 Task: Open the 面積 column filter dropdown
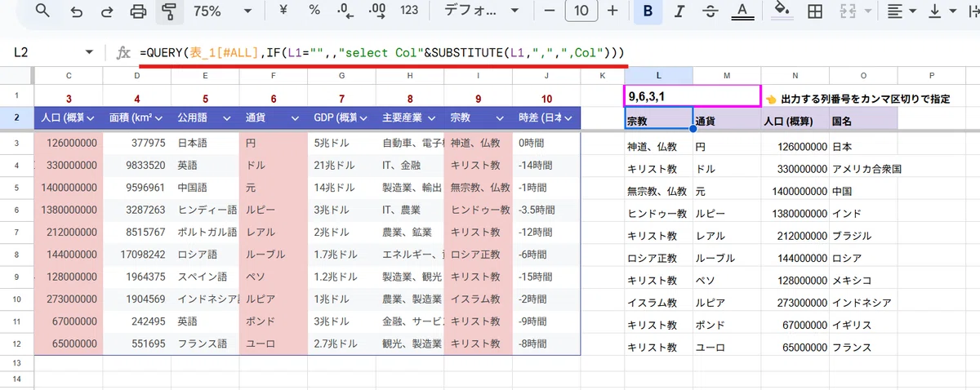pyautogui.click(x=159, y=117)
